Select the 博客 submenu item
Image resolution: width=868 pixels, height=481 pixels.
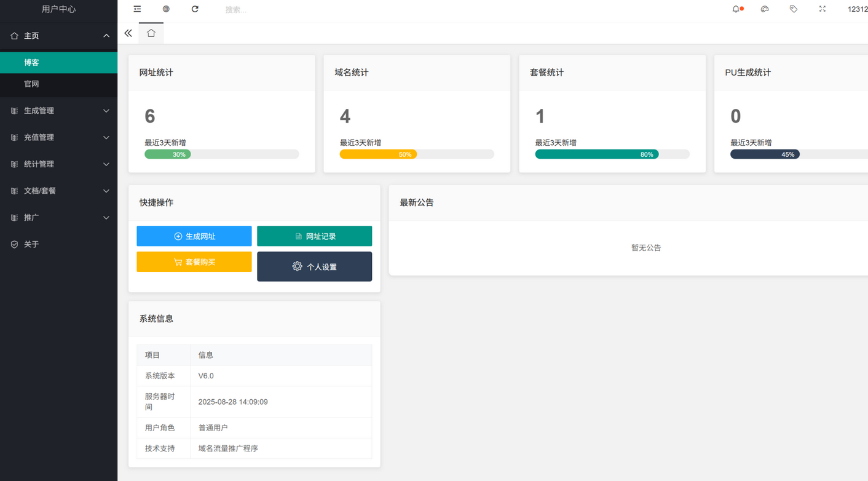pos(32,63)
